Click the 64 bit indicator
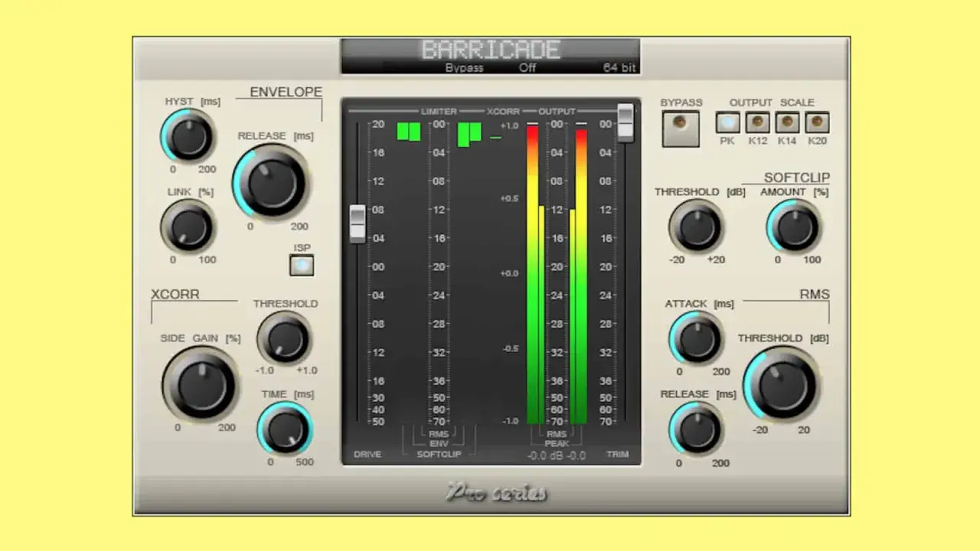Viewport: 980px width, 551px height. (x=619, y=67)
